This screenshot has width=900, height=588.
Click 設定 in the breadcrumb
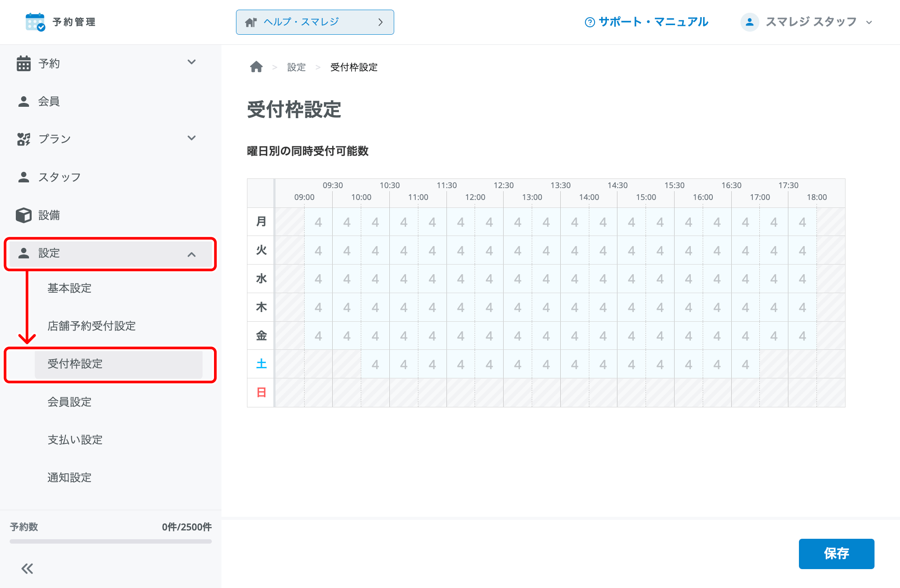[297, 67]
